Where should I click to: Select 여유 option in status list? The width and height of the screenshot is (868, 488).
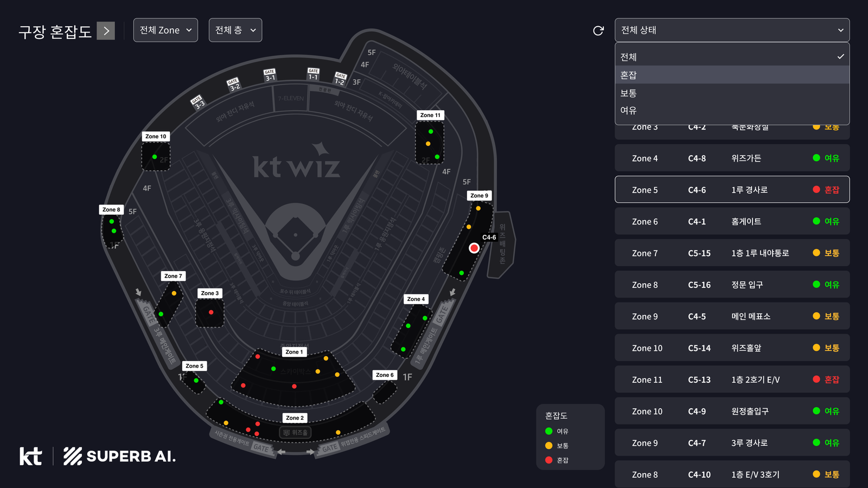point(732,111)
